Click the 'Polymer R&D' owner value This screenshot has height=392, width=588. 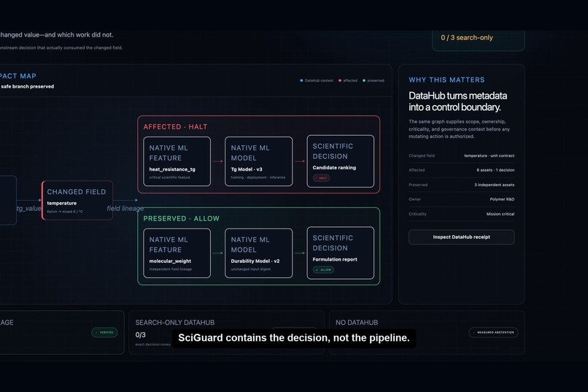pos(502,199)
